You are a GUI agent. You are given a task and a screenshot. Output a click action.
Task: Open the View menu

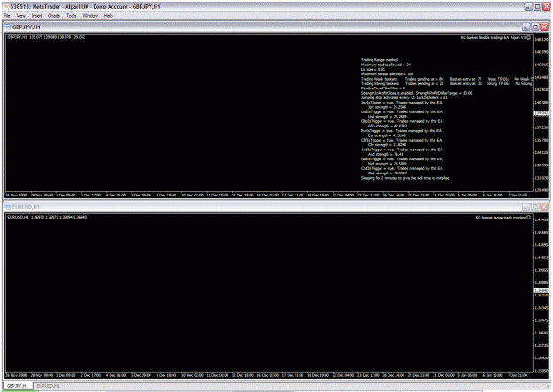[21, 16]
